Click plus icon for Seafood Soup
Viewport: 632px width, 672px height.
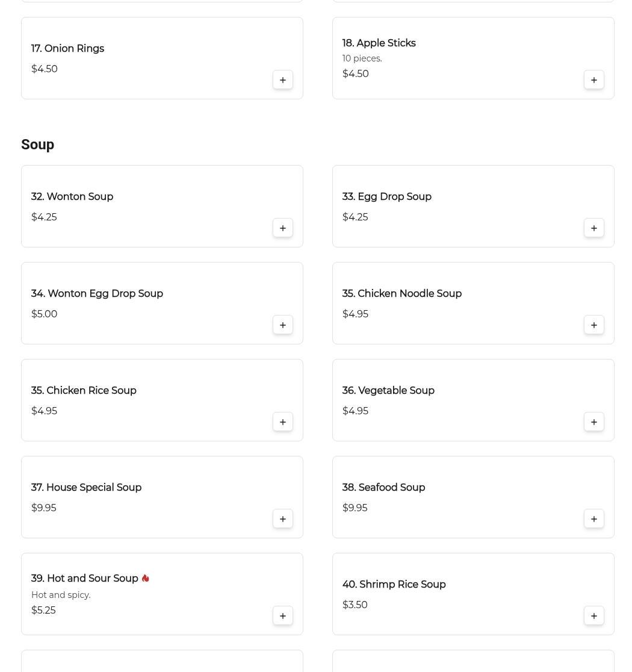click(x=593, y=519)
